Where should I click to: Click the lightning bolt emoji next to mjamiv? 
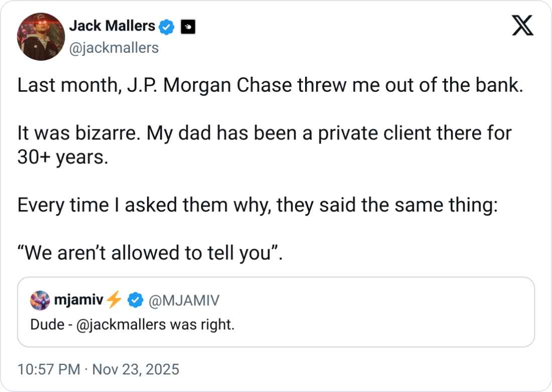[x=115, y=300]
